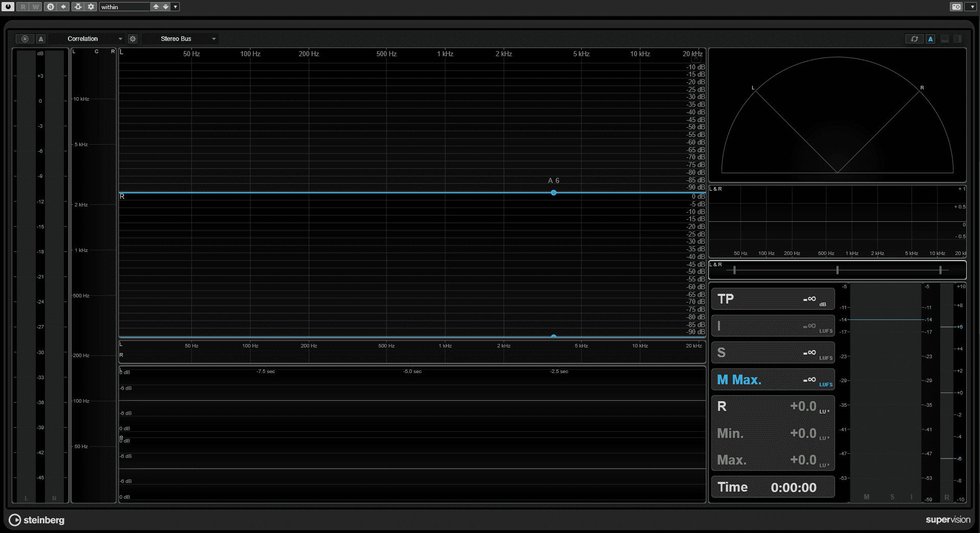Click the A/B settings switch icon

pyautogui.click(x=51, y=7)
